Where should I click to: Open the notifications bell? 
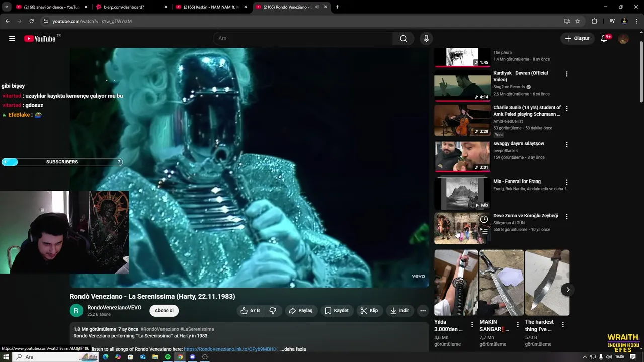click(605, 39)
